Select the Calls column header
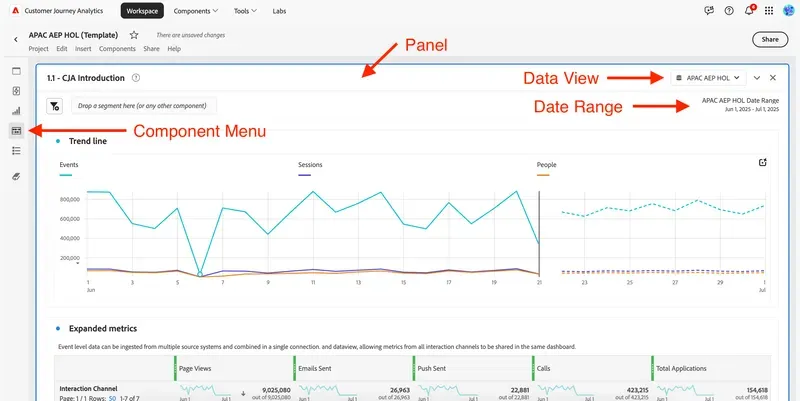Image resolution: width=800 pixels, height=401 pixels. pyautogui.click(x=543, y=368)
